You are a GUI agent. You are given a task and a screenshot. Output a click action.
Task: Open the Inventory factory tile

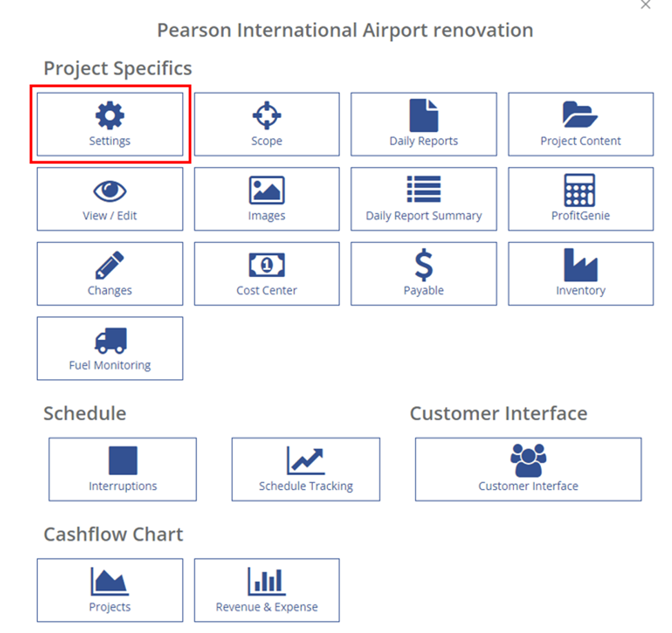(x=581, y=274)
